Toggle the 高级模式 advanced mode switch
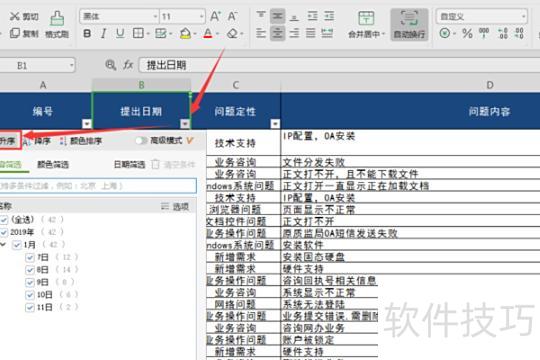 [141, 141]
